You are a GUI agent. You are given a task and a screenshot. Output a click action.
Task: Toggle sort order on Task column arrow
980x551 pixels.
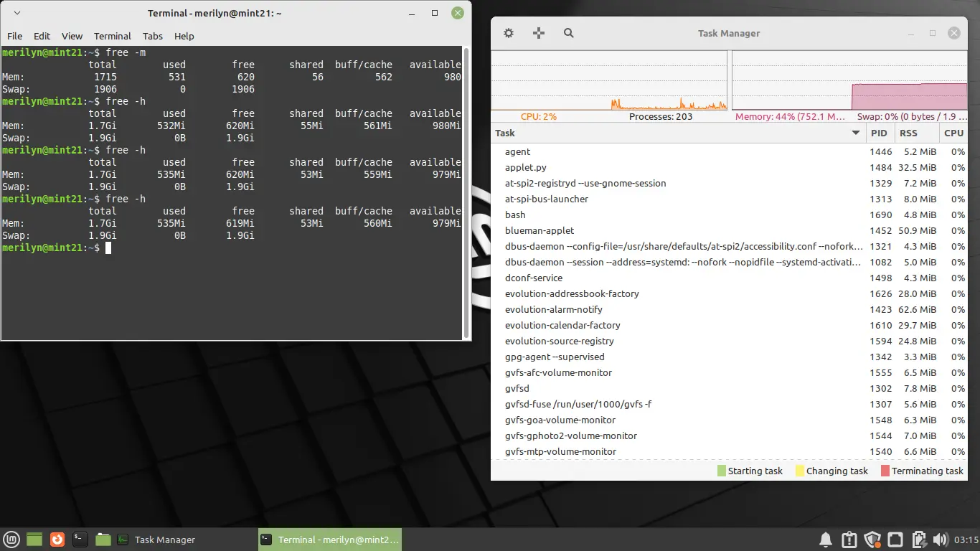coord(855,133)
